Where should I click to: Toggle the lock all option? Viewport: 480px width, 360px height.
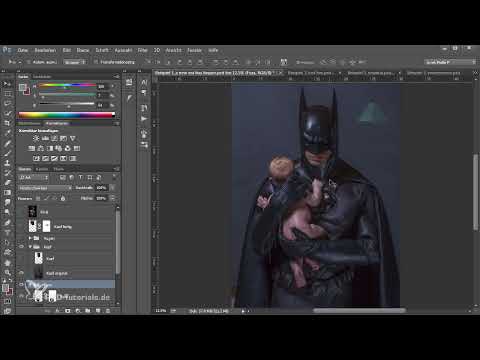[x=63, y=198]
